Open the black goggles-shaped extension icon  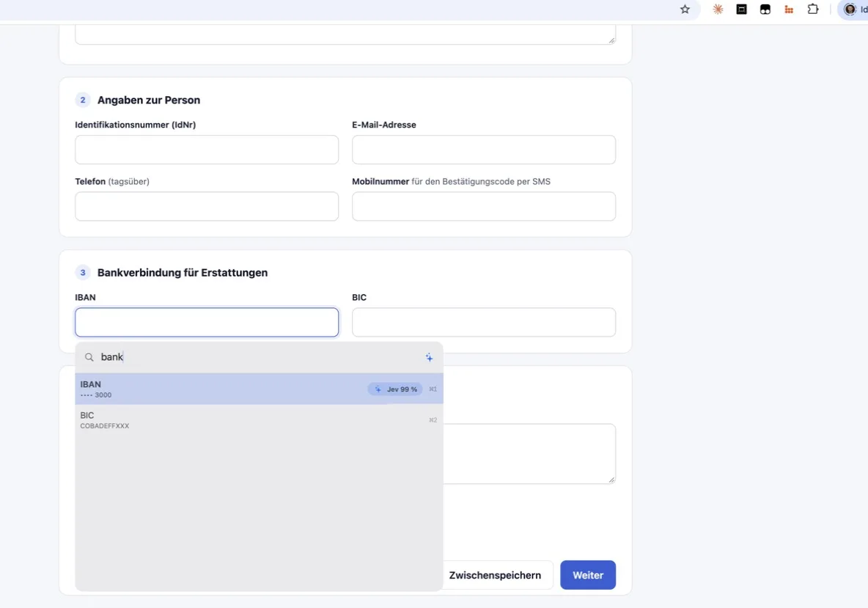[x=765, y=9]
